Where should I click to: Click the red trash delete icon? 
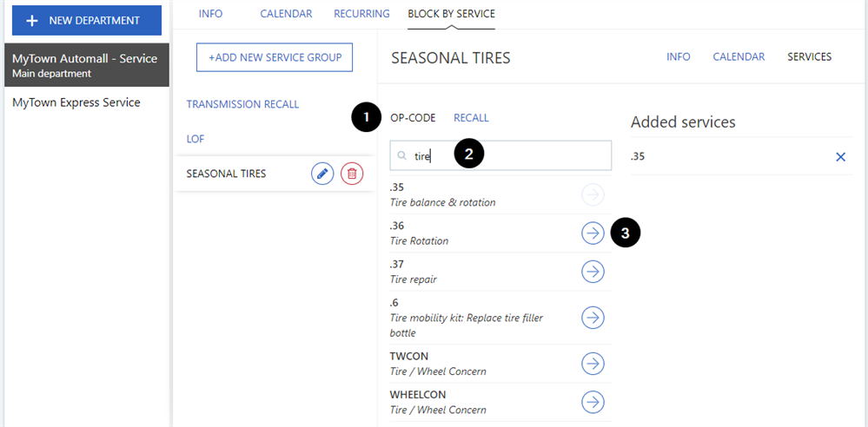click(x=352, y=174)
